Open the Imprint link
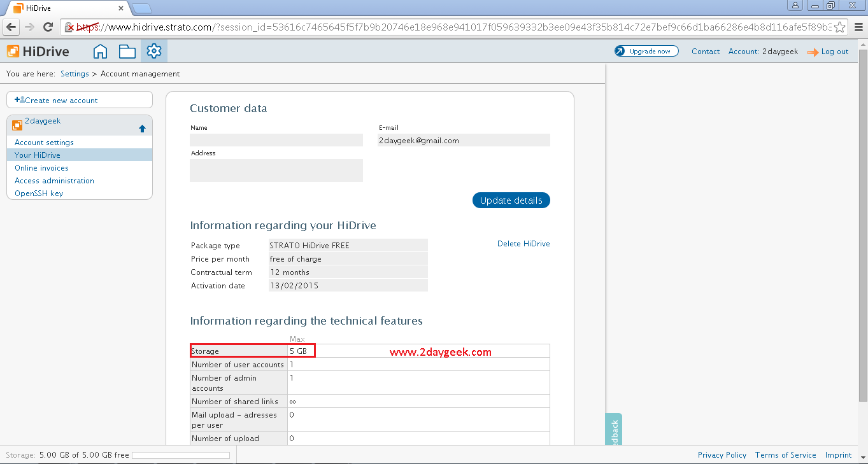 pyautogui.click(x=838, y=455)
